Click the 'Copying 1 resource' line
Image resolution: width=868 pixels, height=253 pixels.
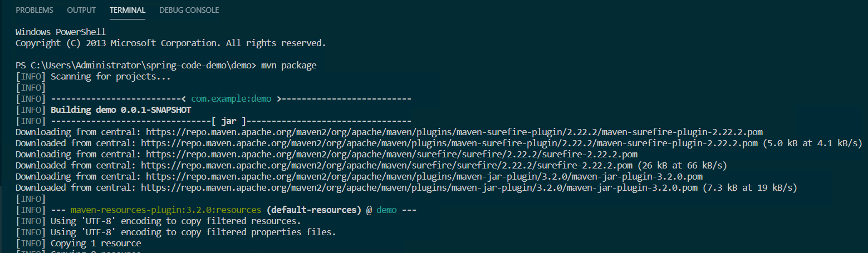96,244
